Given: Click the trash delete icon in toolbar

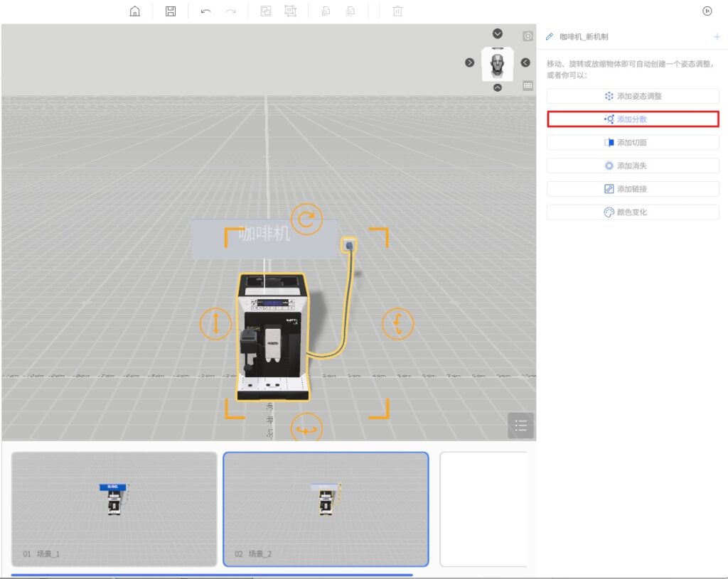Looking at the screenshot, I should click(398, 11).
